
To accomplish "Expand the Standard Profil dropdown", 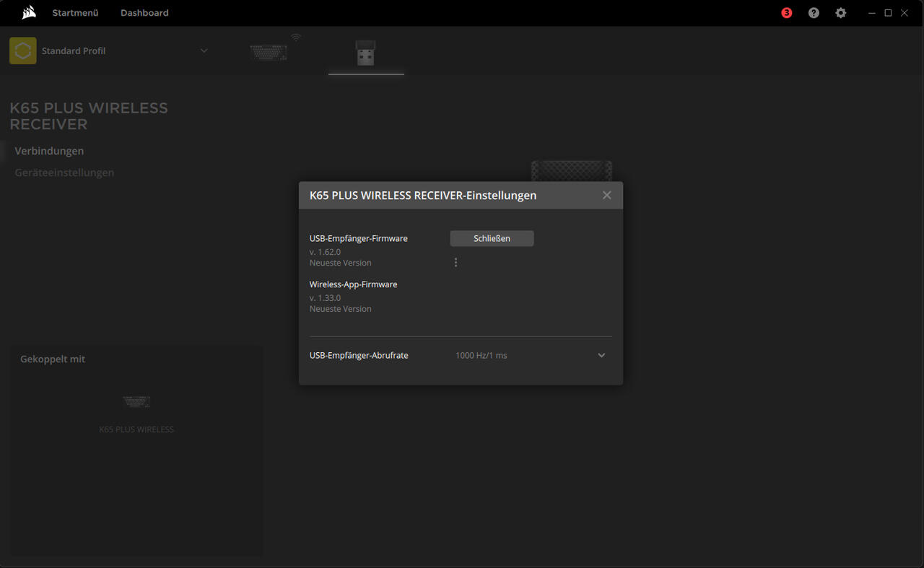I will [x=204, y=51].
